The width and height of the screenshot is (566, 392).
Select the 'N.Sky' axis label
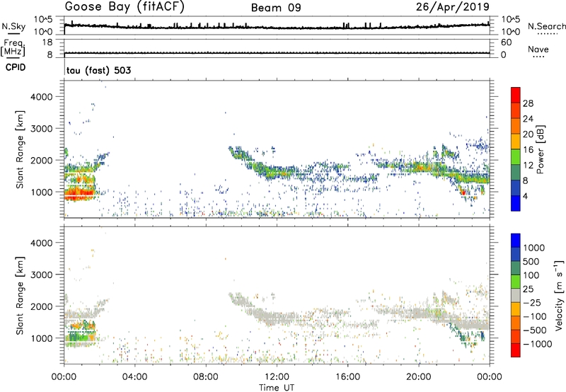pos(13,26)
